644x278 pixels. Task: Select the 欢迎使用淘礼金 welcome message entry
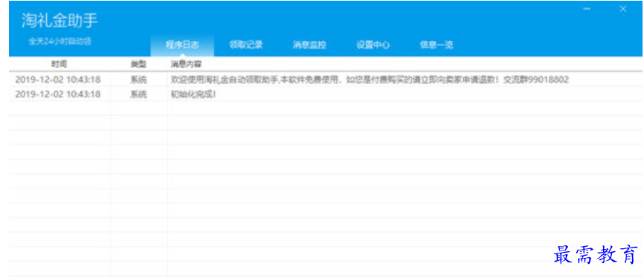(x=370, y=80)
